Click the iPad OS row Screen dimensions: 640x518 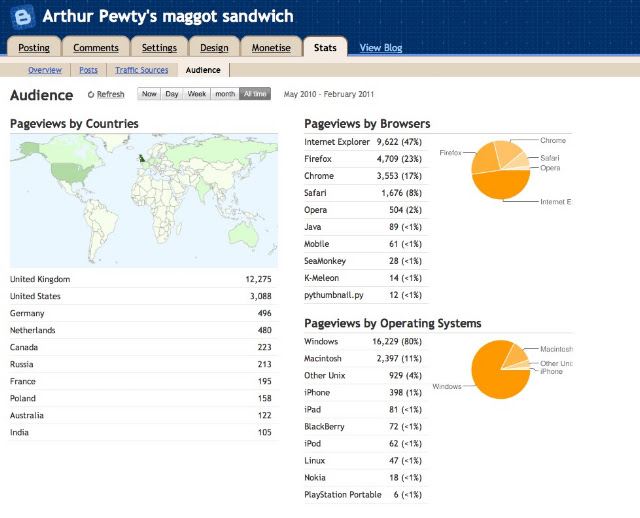point(366,410)
